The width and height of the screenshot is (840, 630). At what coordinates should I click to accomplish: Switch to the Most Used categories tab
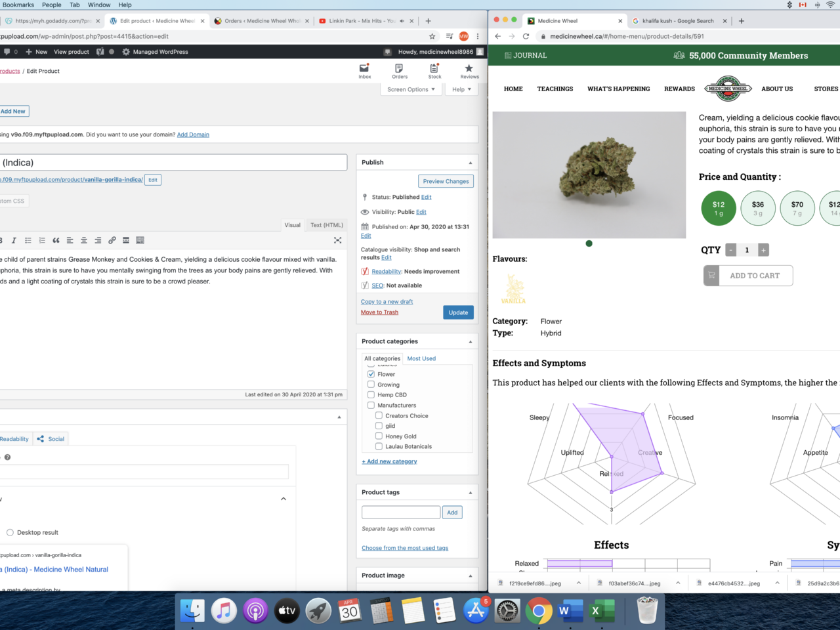click(421, 359)
